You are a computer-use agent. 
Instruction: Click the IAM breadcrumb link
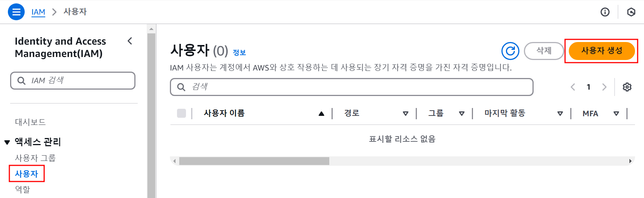pos(38,12)
